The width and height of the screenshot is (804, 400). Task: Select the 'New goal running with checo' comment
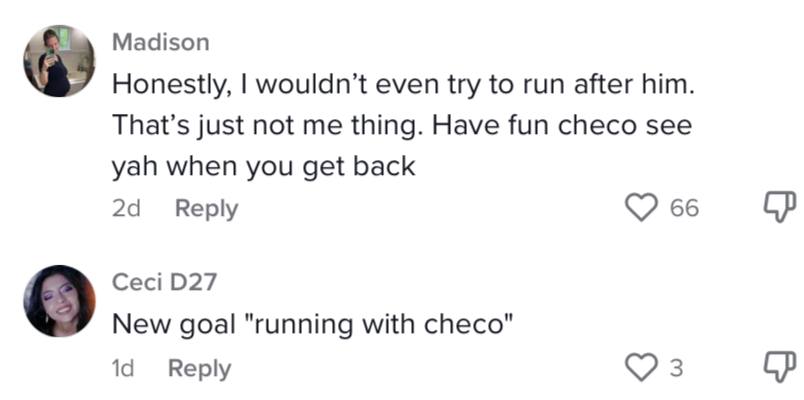click(313, 324)
